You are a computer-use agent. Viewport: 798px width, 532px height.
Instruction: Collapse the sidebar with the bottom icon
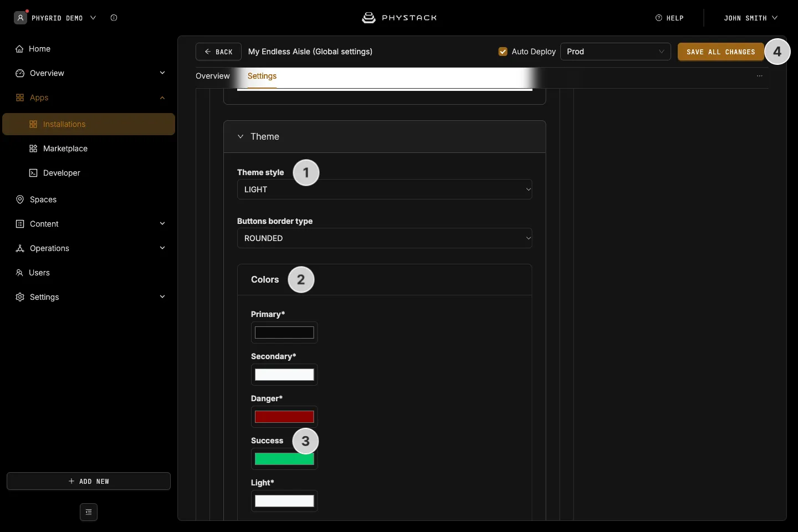pos(89,512)
